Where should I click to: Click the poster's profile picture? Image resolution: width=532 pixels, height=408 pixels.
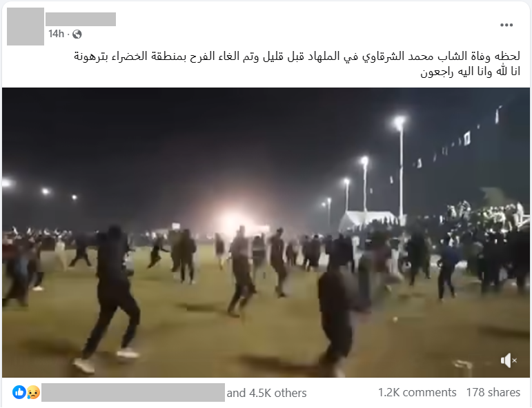tap(26, 26)
